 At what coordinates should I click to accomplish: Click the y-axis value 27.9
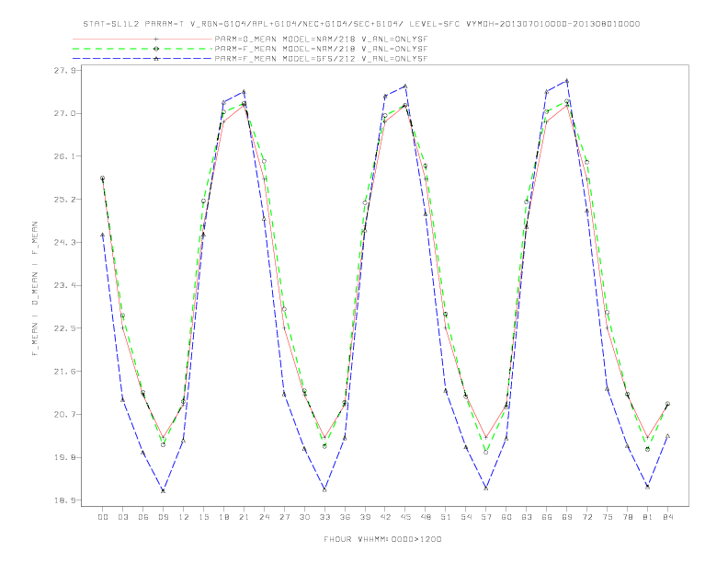(x=64, y=71)
